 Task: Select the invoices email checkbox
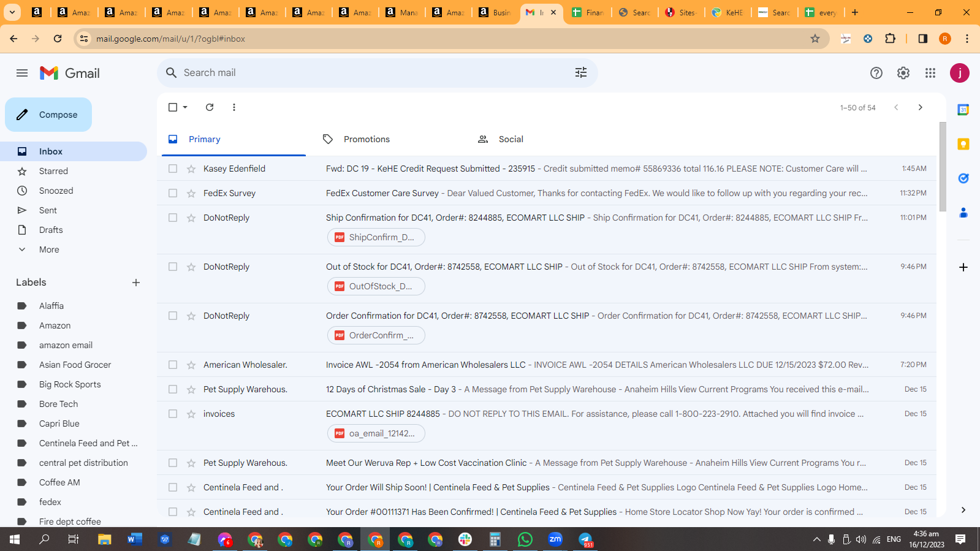(173, 414)
